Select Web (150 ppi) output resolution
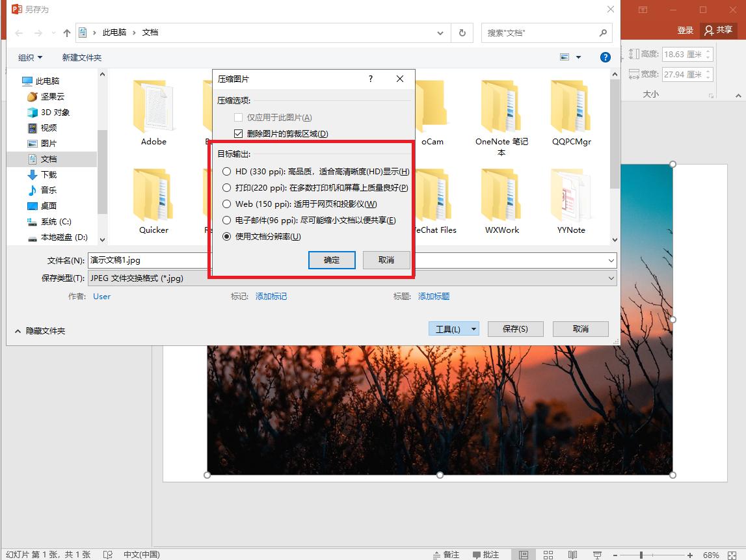Image resolution: width=746 pixels, height=560 pixels. (x=227, y=204)
